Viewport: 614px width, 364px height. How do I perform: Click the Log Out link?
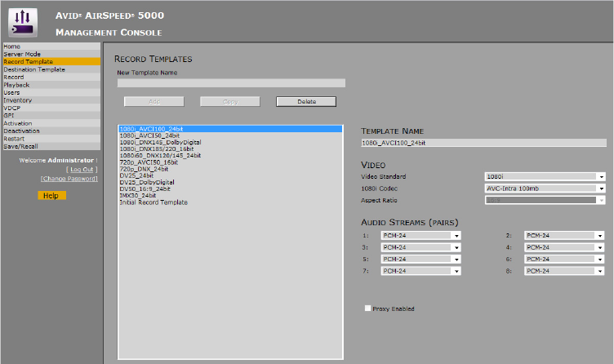point(82,170)
